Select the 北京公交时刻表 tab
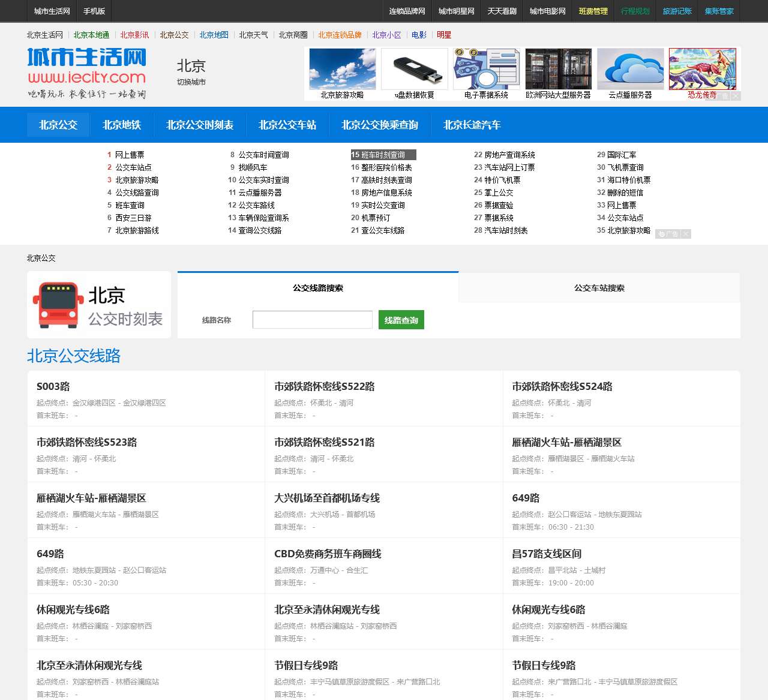This screenshot has height=700, width=768. pyautogui.click(x=199, y=125)
